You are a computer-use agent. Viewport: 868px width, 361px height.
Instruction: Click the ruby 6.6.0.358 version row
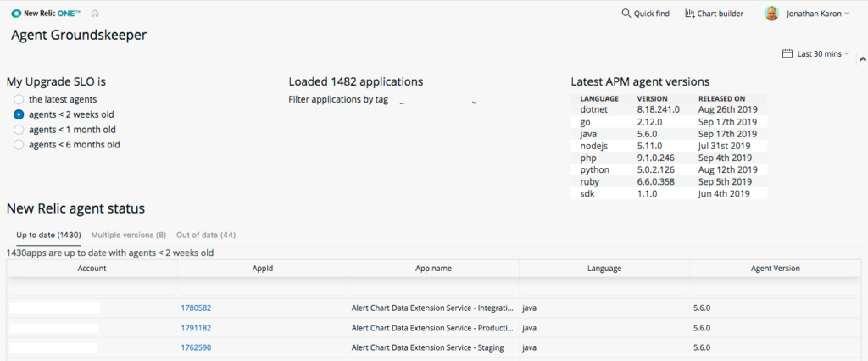pyautogui.click(x=669, y=182)
